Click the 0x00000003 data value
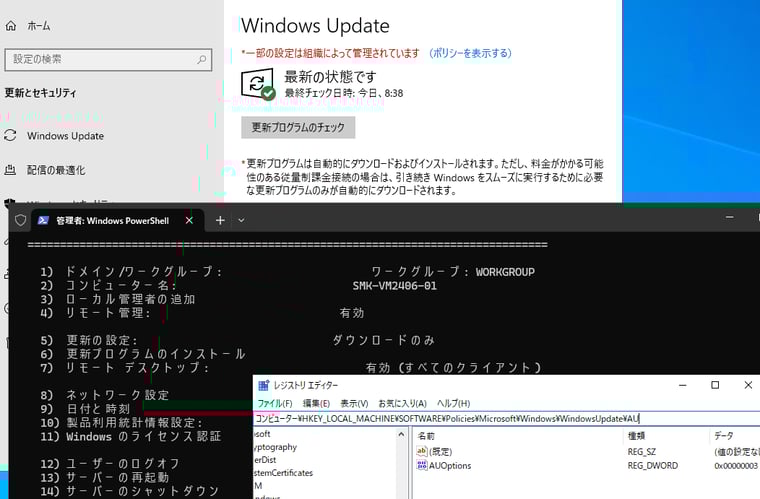 pos(736,466)
